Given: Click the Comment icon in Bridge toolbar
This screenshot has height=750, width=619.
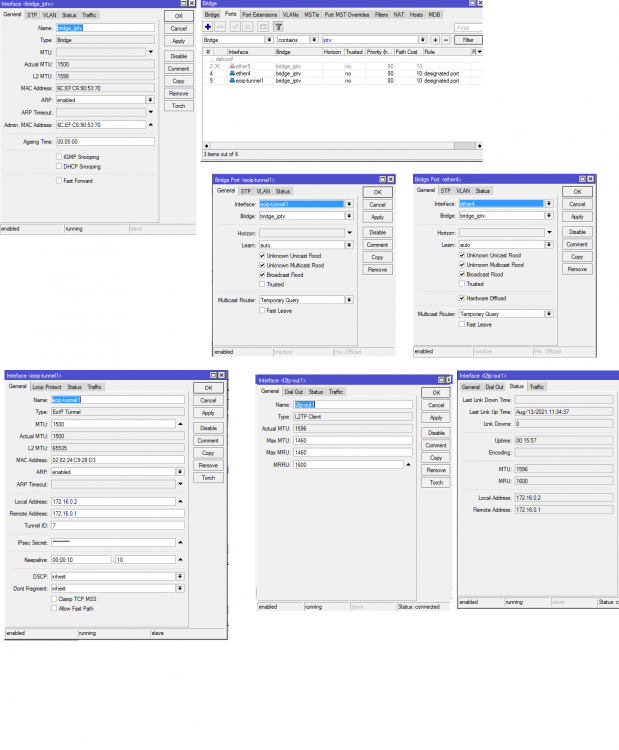Looking at the screenshot, I should [264, 27].
